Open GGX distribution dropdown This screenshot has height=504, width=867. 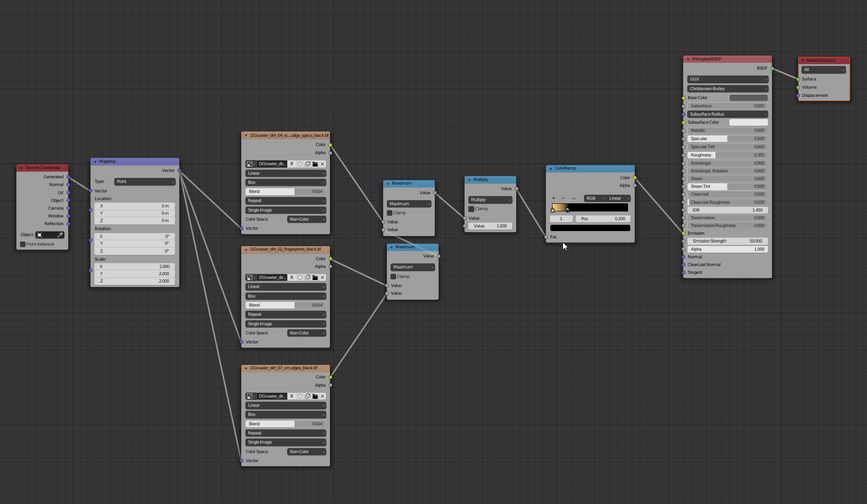click(x=727, y=79)
